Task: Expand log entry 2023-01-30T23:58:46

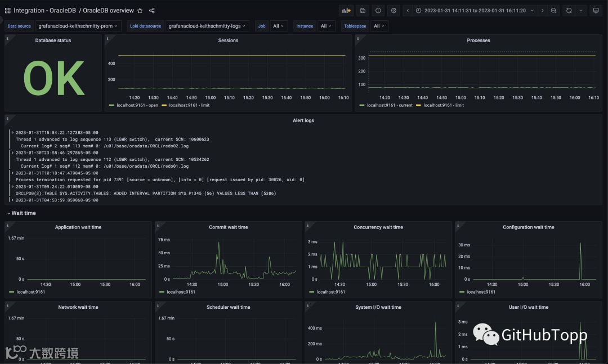Action: (x=12, y=152)
